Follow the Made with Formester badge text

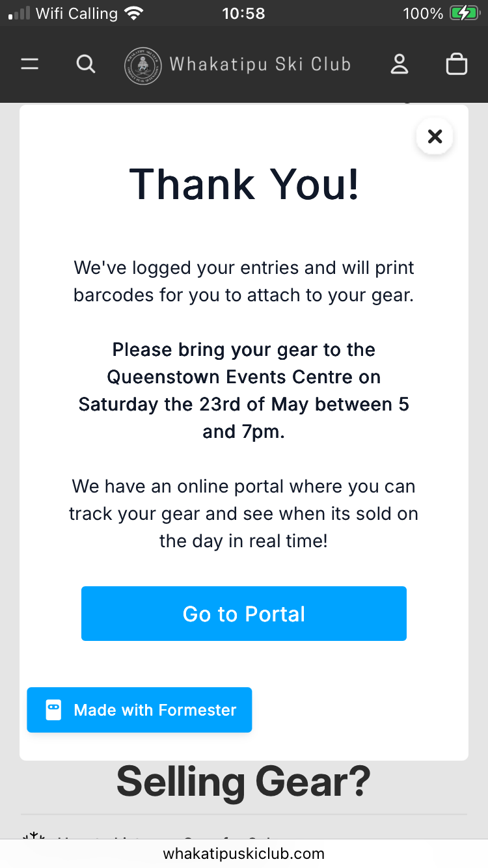[x=155, y=710]
